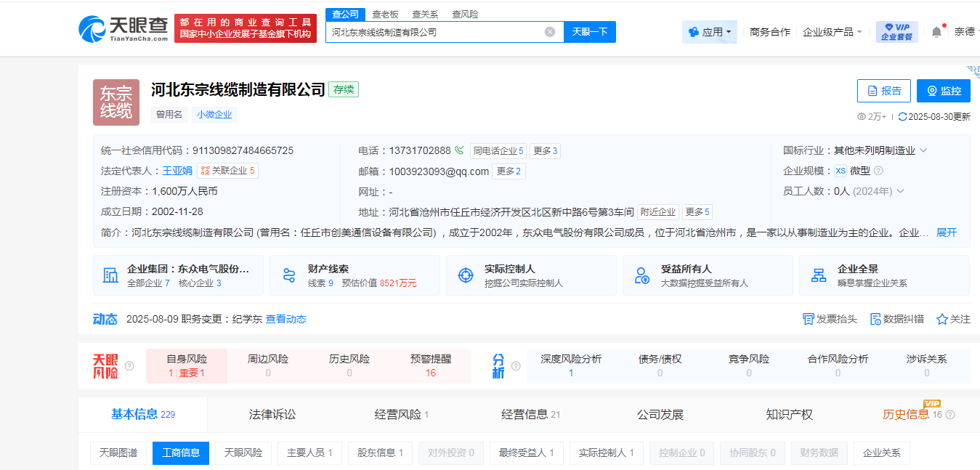This screenshot has width=980, height=470.
Task: Expand the 企业级产品 dropdown
Action: (x=833, y=32)
